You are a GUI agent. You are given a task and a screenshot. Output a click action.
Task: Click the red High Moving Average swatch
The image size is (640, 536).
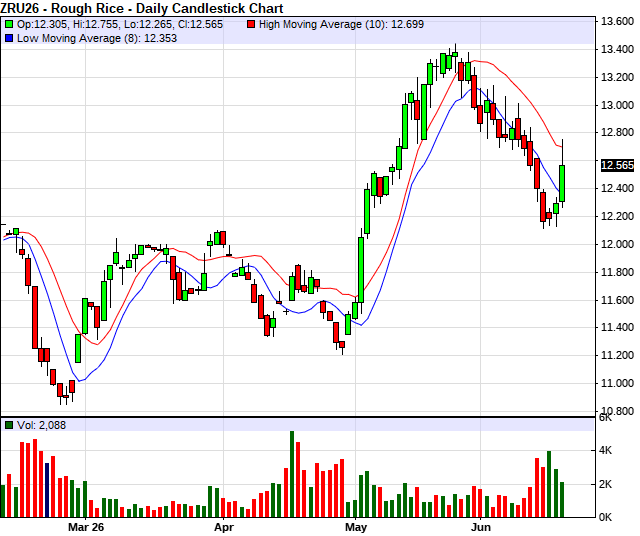click(251, 24)
